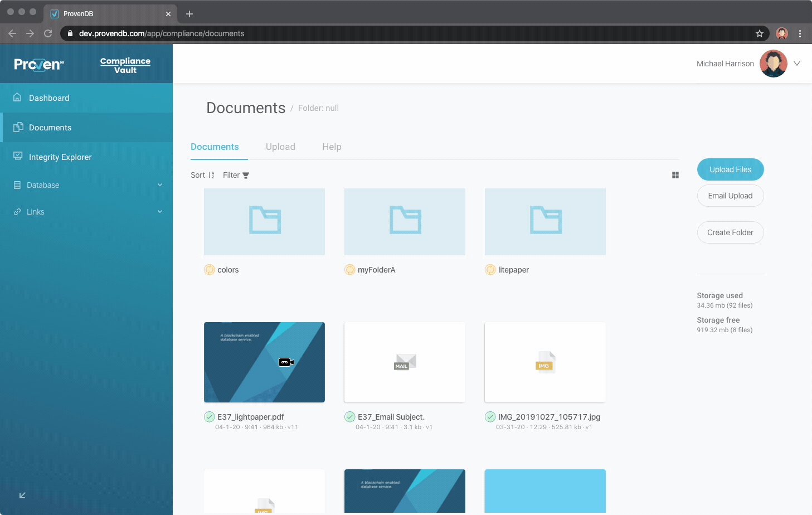Open a new browser tab
The width and height of the screenshot is (812, 515).
coord(189,14)
